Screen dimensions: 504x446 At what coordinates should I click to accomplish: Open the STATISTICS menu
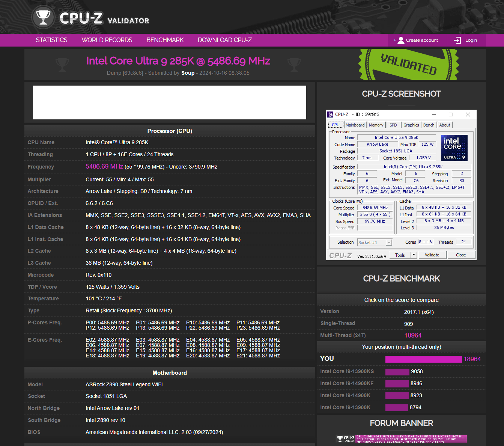51,40
